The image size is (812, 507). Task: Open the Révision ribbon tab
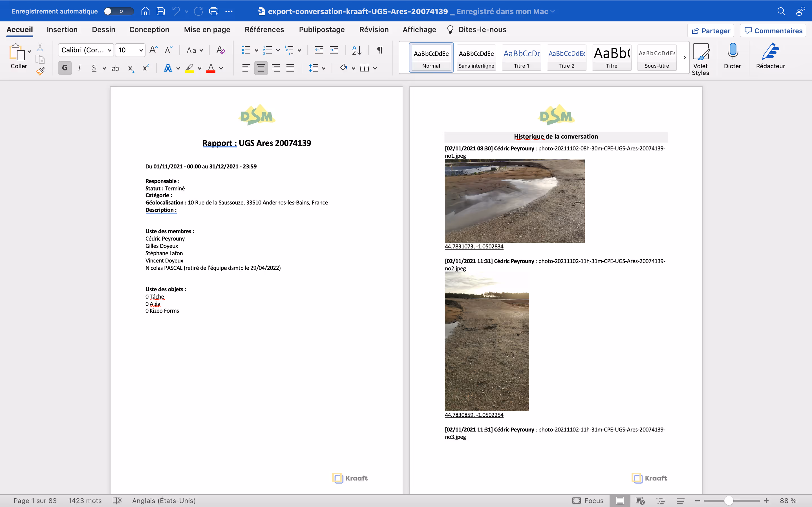(374, 30)
